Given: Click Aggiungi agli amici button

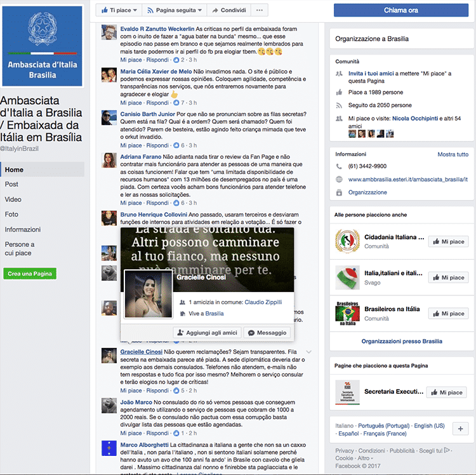Looking at the screenshot, I should point(207,333).
